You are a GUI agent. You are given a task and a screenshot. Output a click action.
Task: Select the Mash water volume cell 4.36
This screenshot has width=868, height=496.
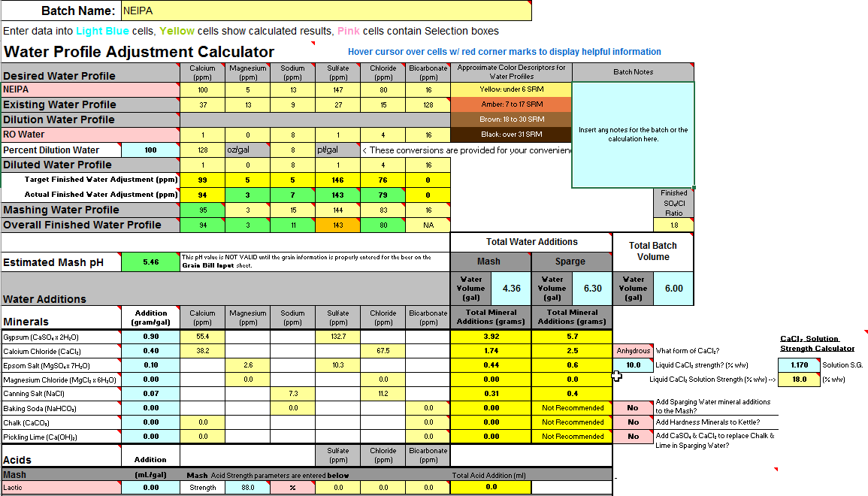512,289
